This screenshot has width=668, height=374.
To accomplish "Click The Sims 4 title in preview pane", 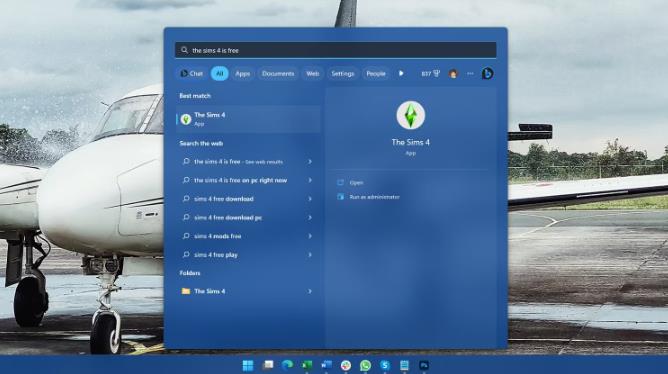I will 411,142.
